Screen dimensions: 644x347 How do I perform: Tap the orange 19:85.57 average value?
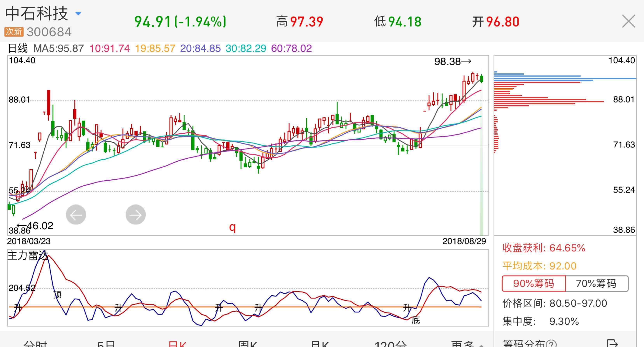click(x=155, y=48)
